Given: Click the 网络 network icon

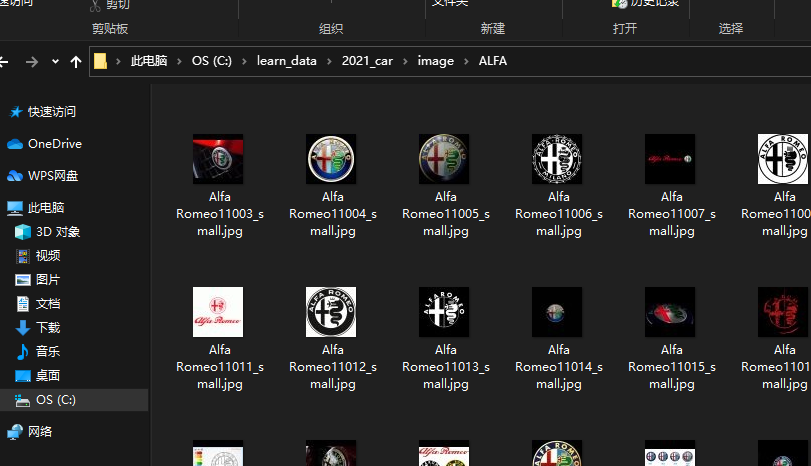Looking at the screenshot, I should pos(14,432).
